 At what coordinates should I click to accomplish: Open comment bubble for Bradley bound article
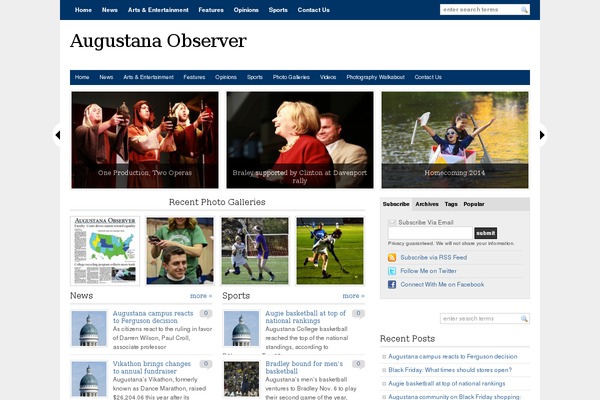pyautogui.click(x=358, y=364)
